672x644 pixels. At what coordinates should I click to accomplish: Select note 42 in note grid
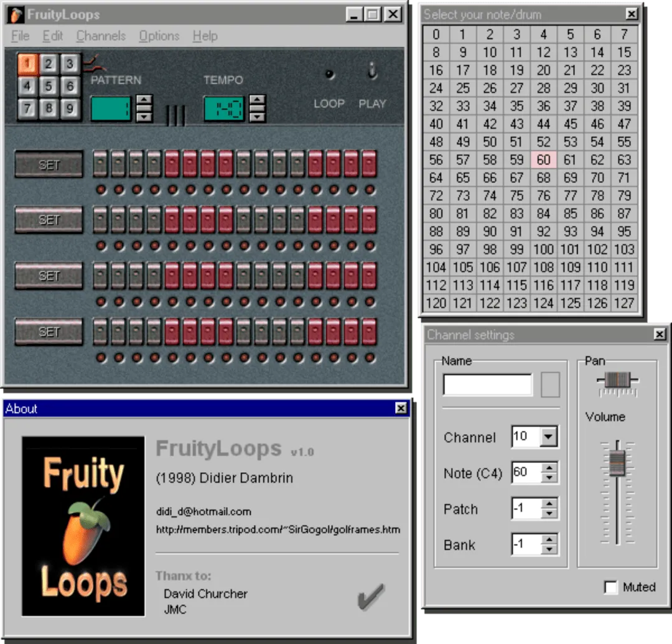click(x=490, y=124)
